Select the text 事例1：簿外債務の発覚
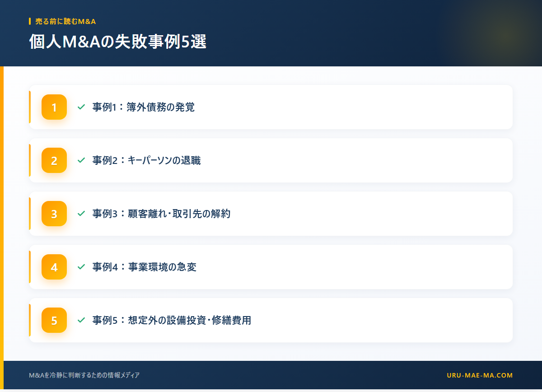The height and width of the screenshot is (392, 542). point(144,107)
